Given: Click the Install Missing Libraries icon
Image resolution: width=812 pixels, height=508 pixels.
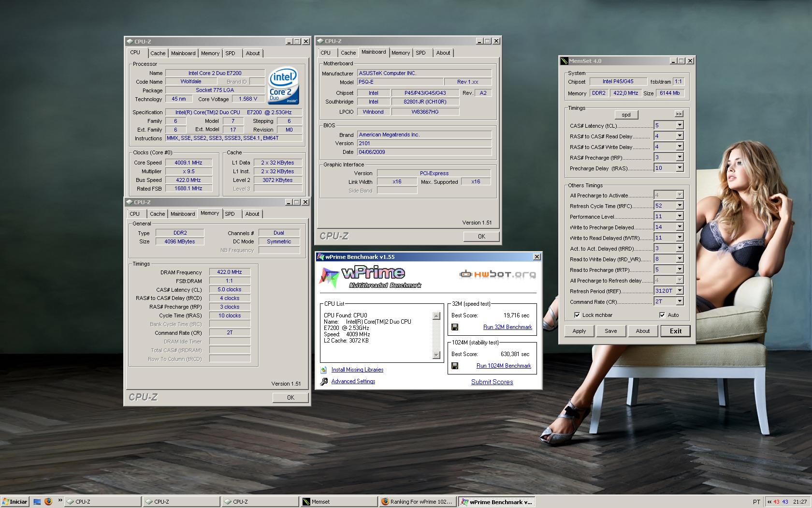Looking at the screenshot, I should [x=324, y=370].
